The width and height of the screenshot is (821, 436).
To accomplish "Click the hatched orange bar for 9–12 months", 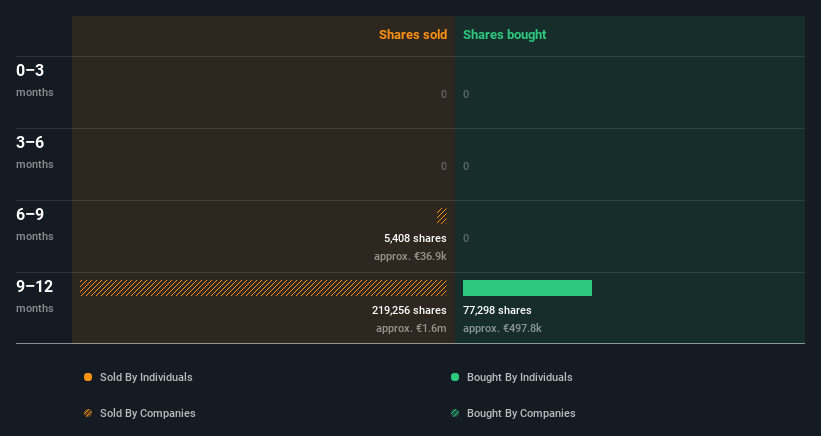I will pyautogui.click(x=263, y=288).
